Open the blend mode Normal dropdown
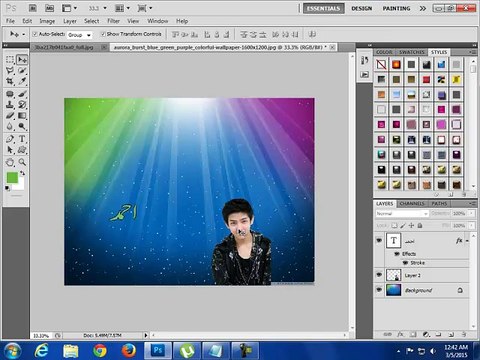Screen dimensions: 480x360 click(x=402, y=213)
